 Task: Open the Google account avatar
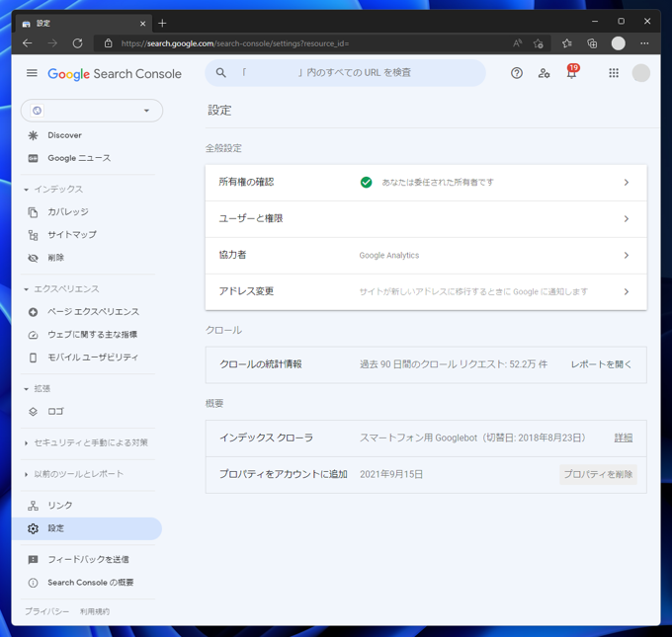click(640, 73)
